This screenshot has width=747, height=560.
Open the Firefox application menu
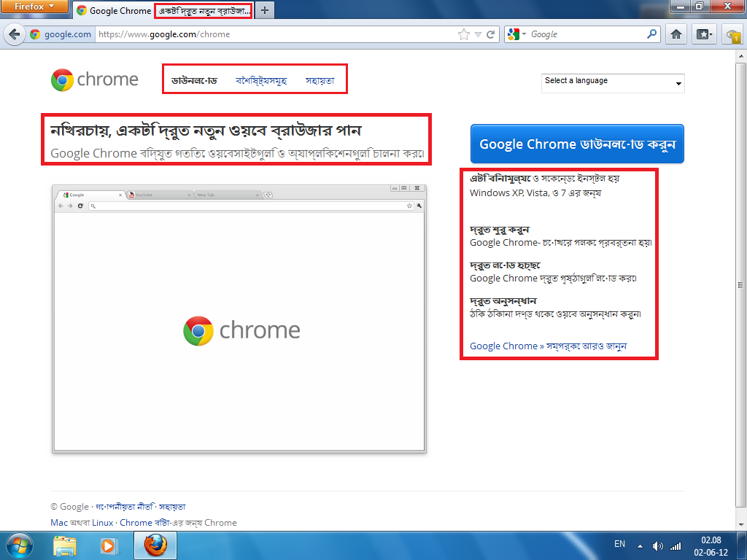34,7
